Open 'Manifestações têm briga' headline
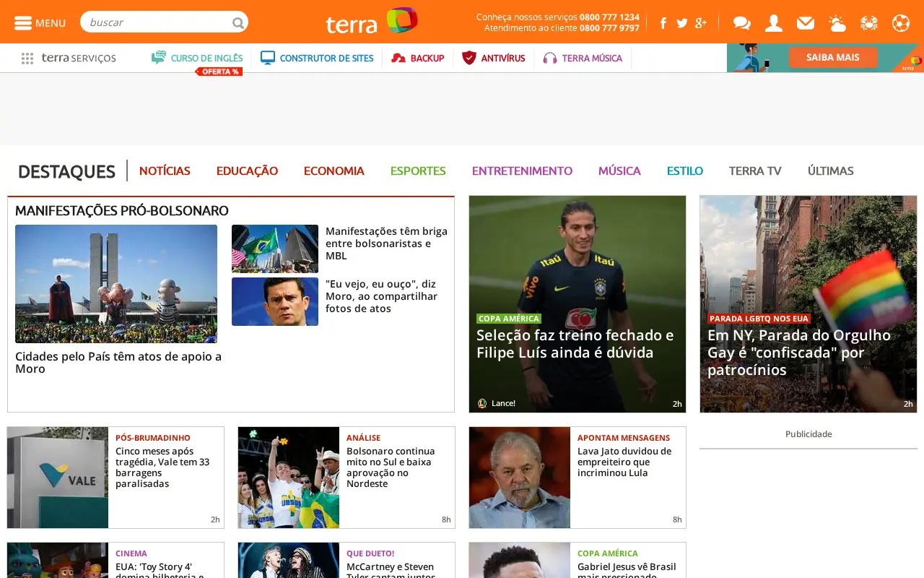The height and width of the screenshot is (578, 924). pyautogui.click(x=386, y=243)
